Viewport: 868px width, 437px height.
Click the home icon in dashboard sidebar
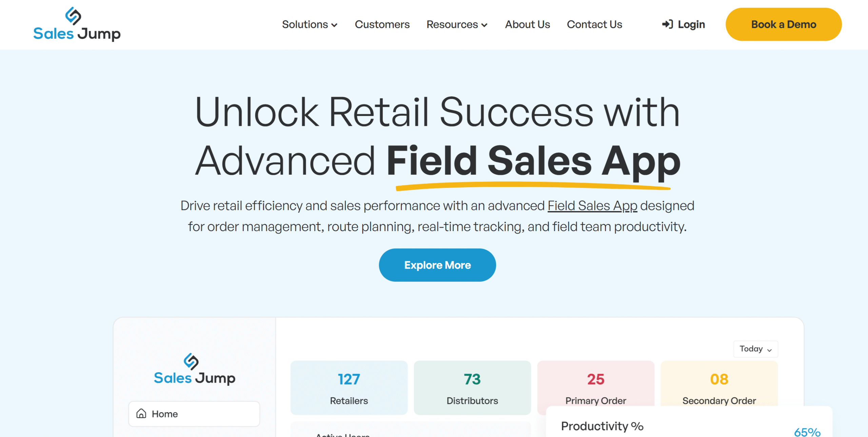pyautogui.click(x=141, y=414)
